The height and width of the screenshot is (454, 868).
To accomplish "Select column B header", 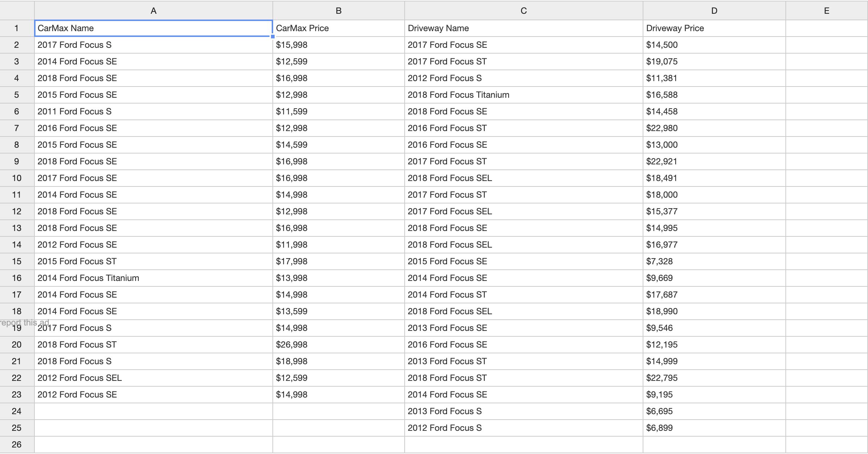I will [x=338, y=10].
